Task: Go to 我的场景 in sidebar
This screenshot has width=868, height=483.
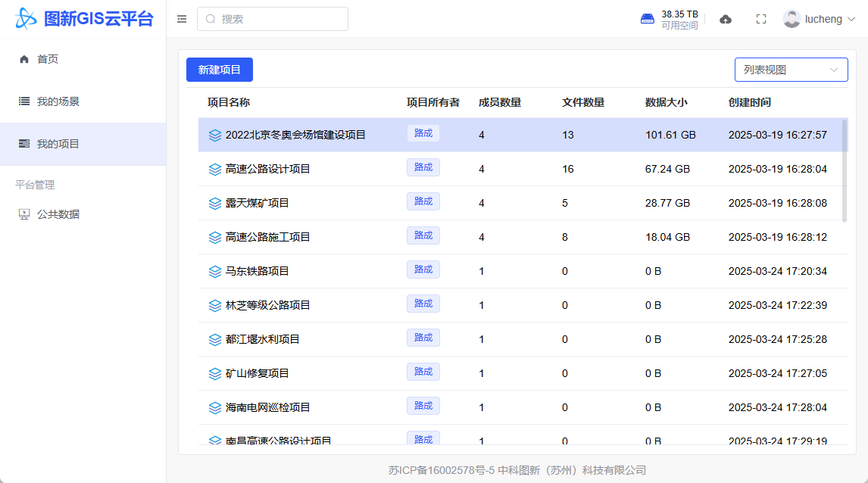Action: click(58, 101)
